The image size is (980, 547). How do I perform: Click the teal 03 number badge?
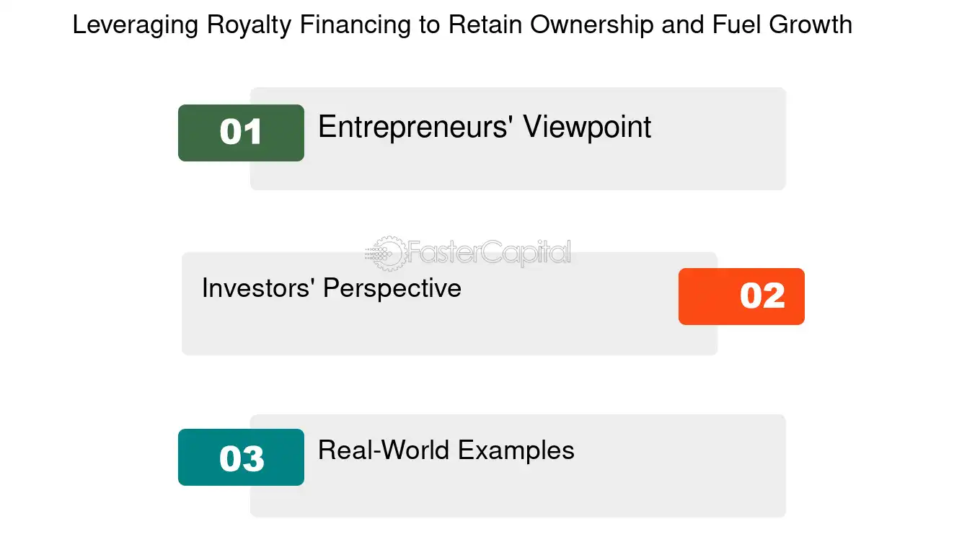click(241, 458)
